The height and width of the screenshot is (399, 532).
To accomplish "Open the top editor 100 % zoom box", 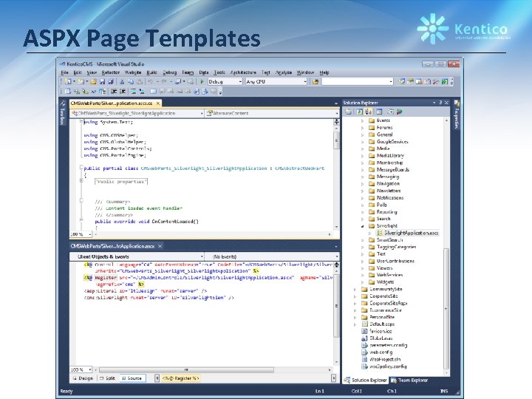I will point(81,234).
